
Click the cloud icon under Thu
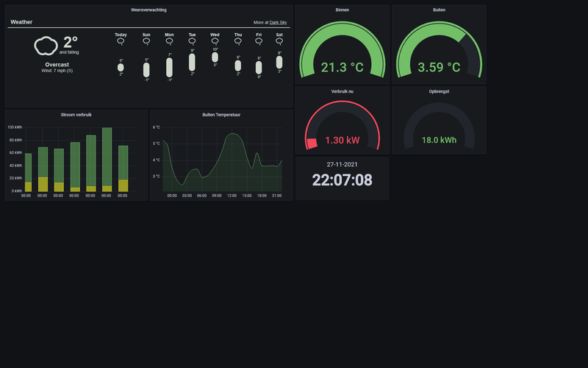pos(237,41)
